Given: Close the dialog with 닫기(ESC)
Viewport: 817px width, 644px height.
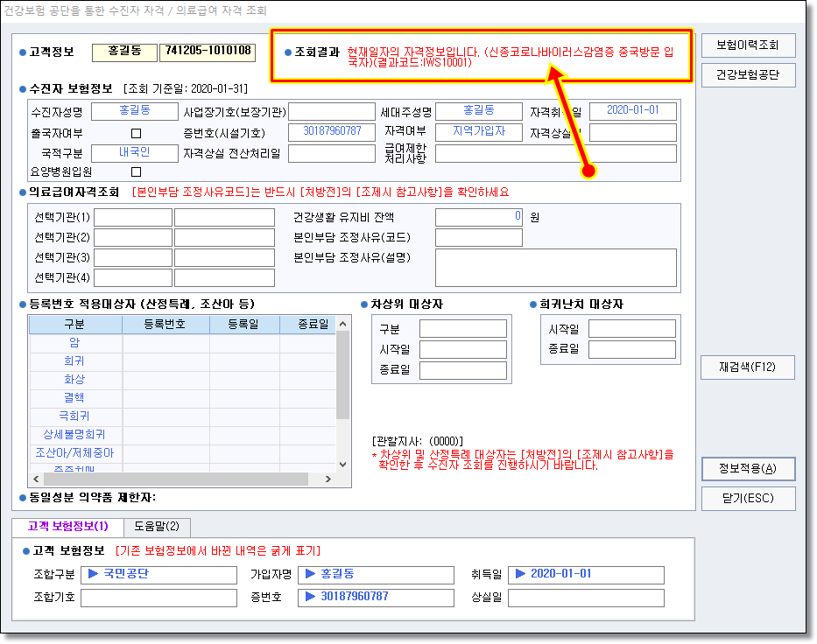Looking at the screenshot, I should [x=748, y=499].
